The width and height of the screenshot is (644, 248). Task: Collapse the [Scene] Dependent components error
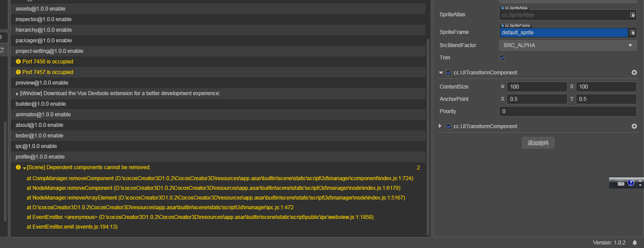click(24, 168)
